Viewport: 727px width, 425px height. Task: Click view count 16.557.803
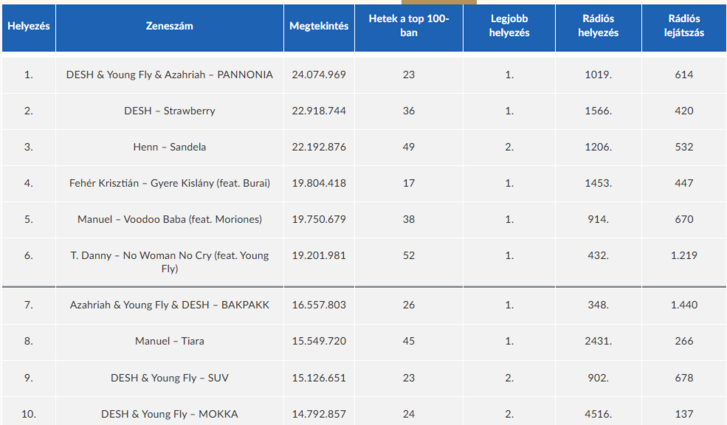(x=319, y=305)
